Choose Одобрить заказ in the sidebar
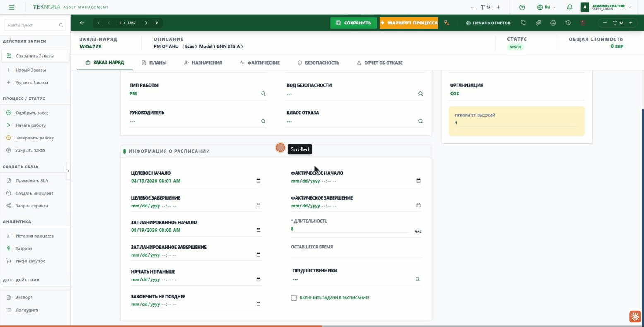Viewport: 644px width, 327px height. (x=32, y=113)
